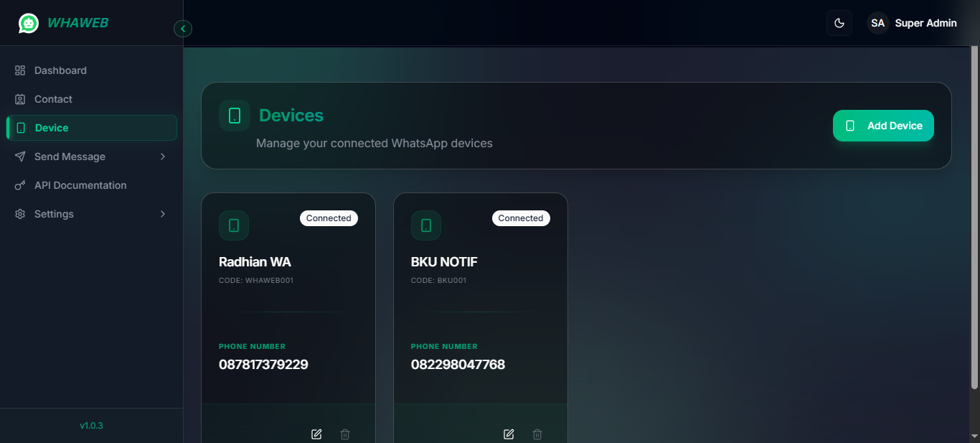Edit the BKU NOTIF device

point(508,434)
